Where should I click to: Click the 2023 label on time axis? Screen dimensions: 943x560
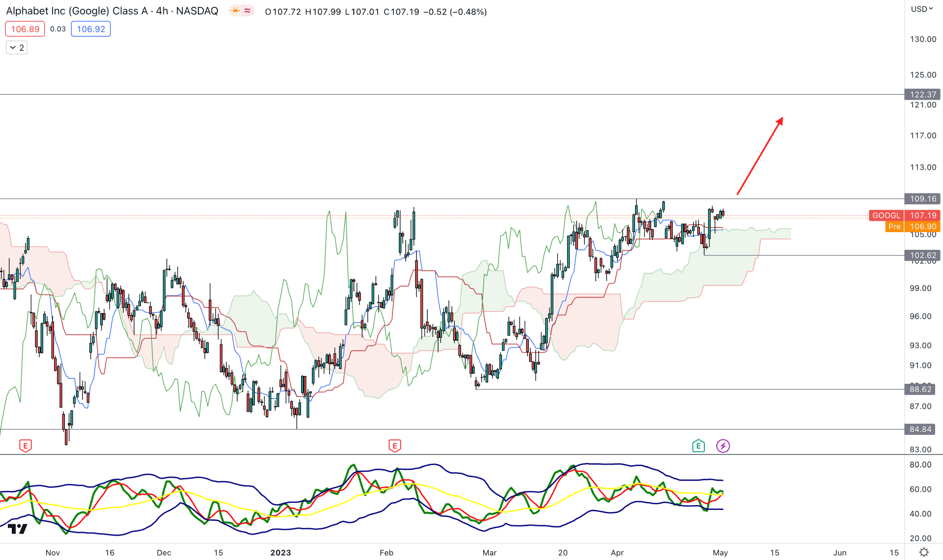(280, 553)
